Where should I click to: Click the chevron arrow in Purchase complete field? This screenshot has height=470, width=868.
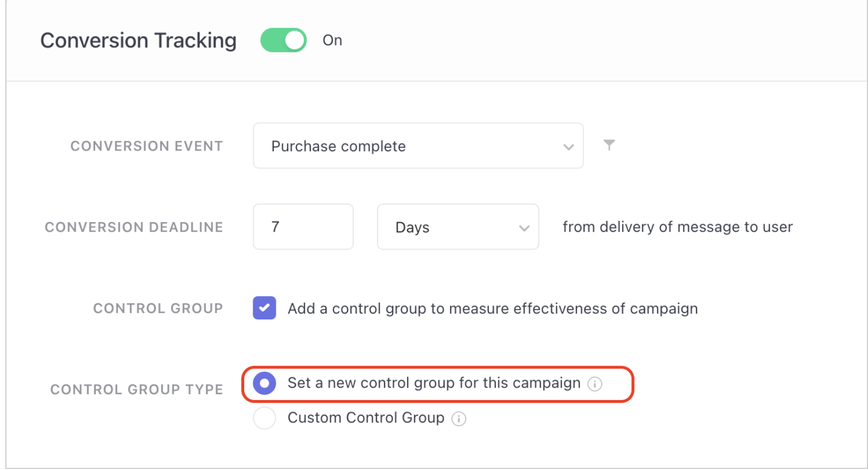[x=568, y=147]
